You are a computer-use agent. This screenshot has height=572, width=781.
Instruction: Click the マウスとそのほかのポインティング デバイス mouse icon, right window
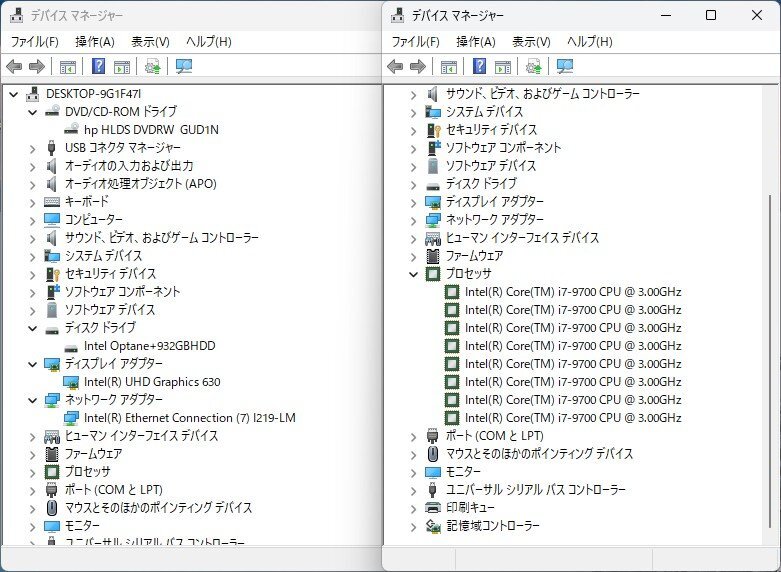point(433,454)
